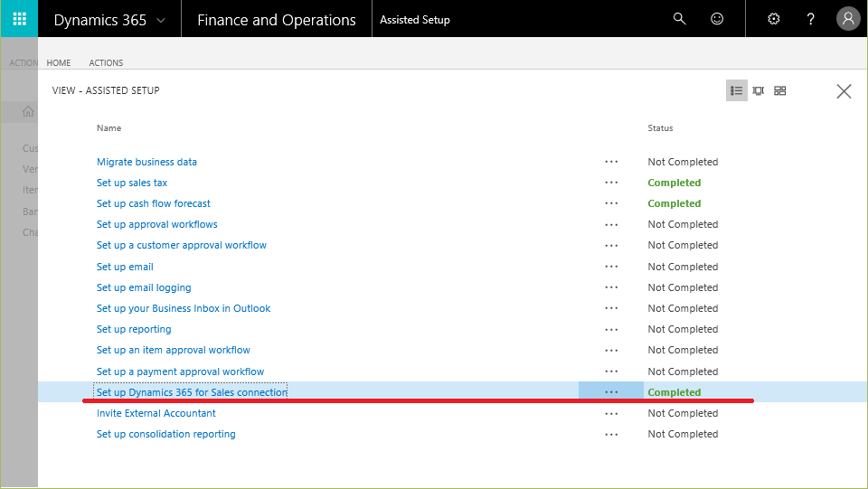This screenshot has width=868, height=489.
Task: Close the Assisted Setup view
Action: pos(844,91)
